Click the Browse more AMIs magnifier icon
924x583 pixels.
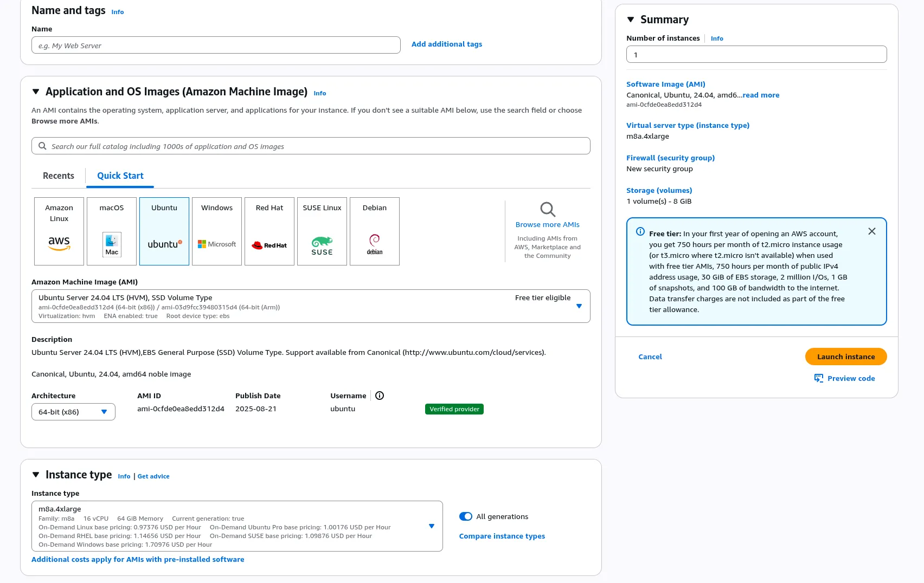pyautogui.click(x=547, y=210)
